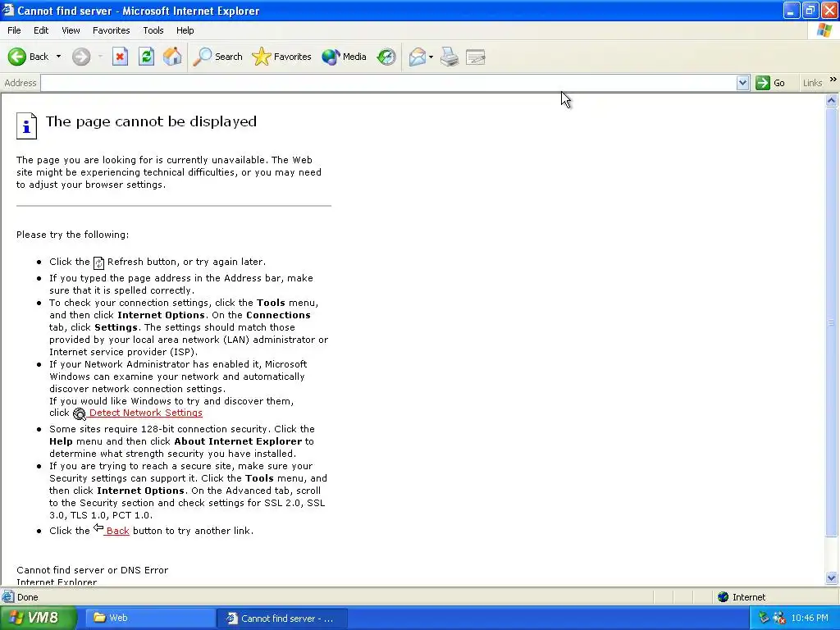Click the vertical scrollbar thumb

(832, 322)
